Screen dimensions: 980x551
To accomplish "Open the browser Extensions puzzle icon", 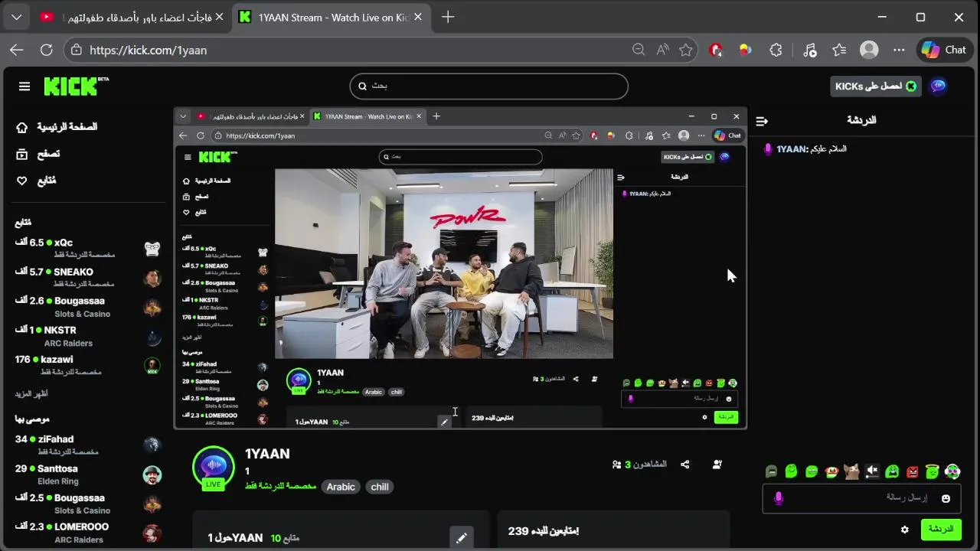I will click(x=776, y=50).
